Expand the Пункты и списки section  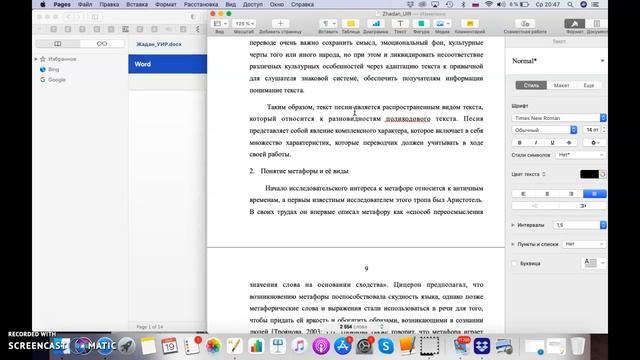tap(513, 244)
